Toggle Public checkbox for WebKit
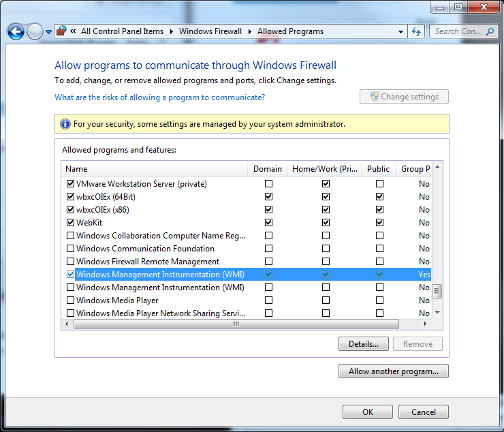This screenshot has width=504, height=432. 379,223
